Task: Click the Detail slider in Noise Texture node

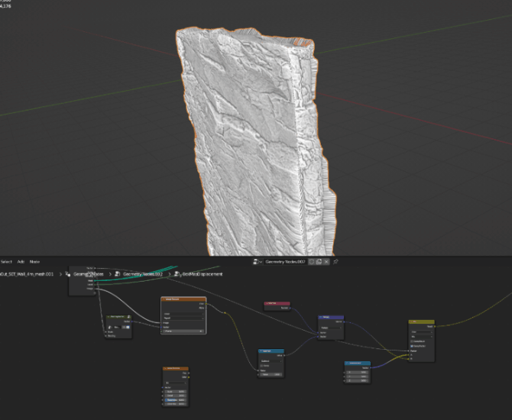Action: click(176, 396)
